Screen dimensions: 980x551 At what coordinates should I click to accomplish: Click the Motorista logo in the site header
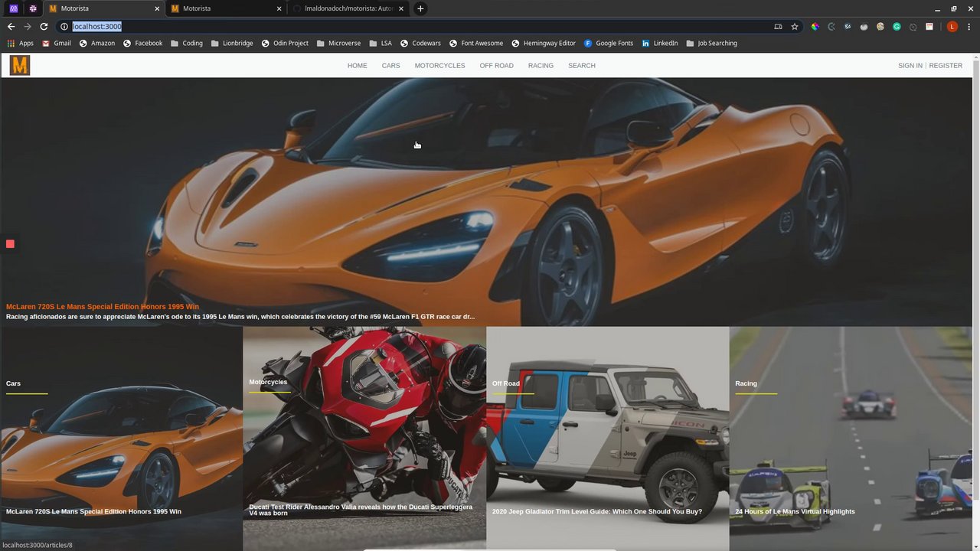point(20,66)
